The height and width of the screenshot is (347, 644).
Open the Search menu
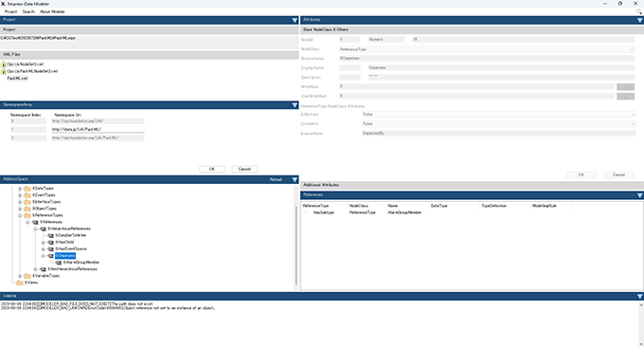point(28,12)
